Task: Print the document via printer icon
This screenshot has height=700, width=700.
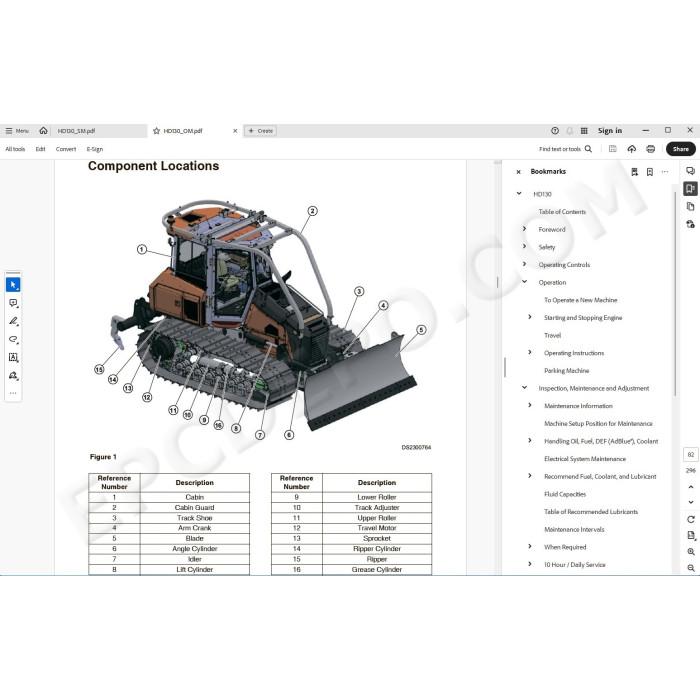Action: (x=650, y=149)
